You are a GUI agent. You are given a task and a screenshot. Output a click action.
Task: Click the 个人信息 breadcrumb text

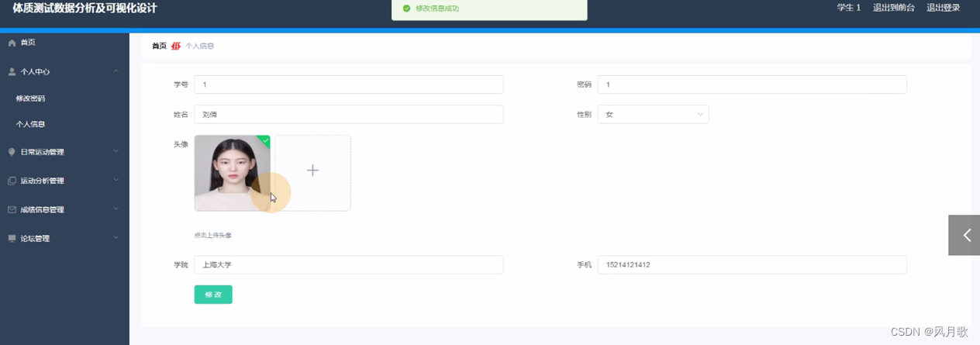point(199,46)
